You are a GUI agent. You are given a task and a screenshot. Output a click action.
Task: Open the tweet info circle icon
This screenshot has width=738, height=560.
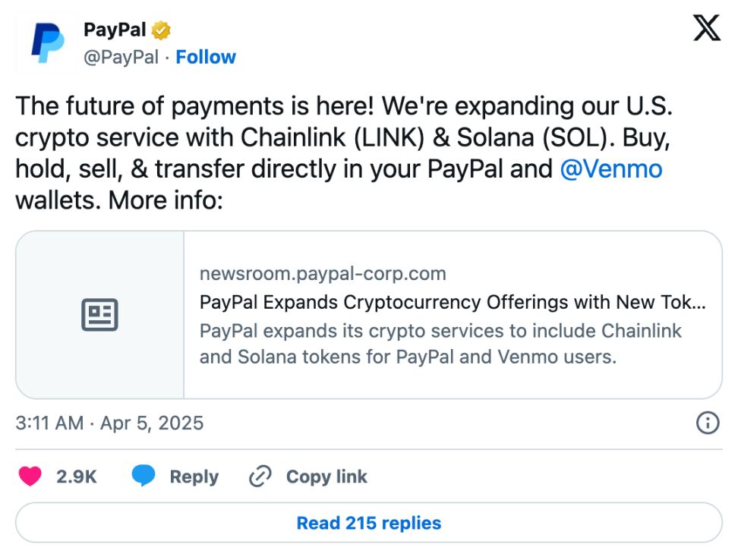tap(708, 423)
